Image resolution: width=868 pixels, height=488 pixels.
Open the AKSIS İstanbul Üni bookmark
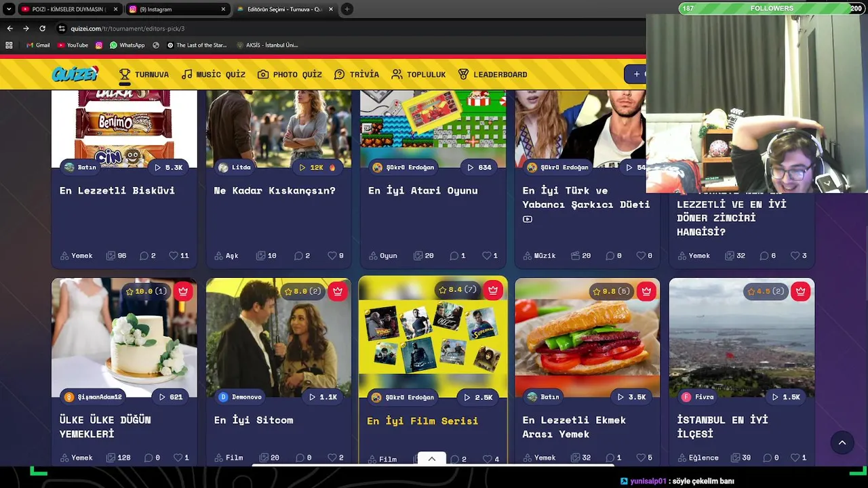tap(267, 45)
